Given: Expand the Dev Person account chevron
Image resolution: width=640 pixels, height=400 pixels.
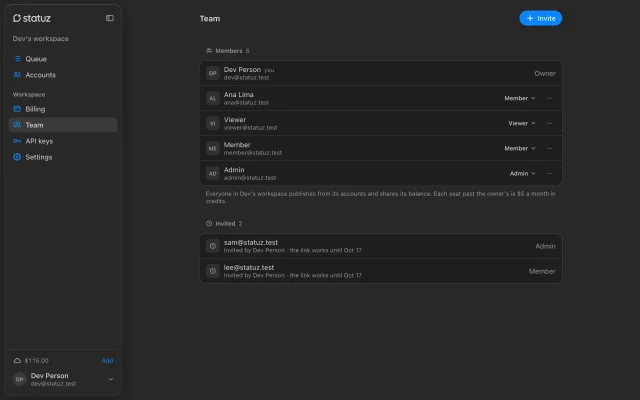Looking at the screenshot, I should [111, 379].
